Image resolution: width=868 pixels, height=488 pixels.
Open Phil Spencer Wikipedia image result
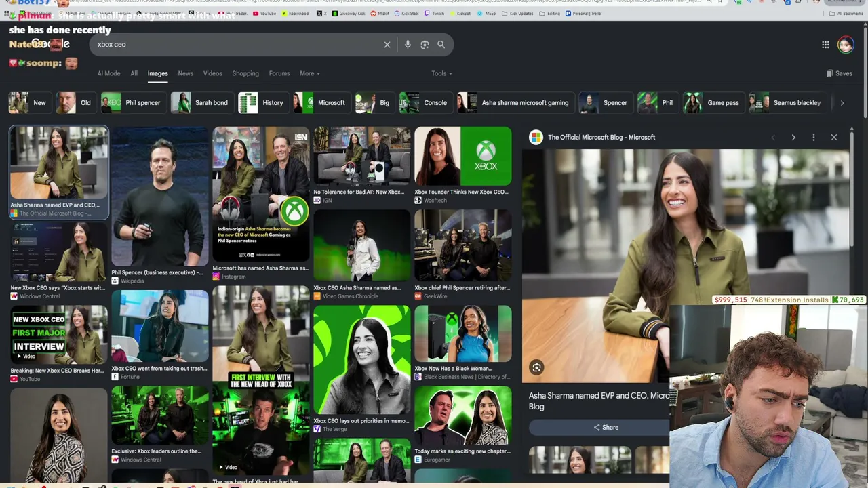coord(160,197)
